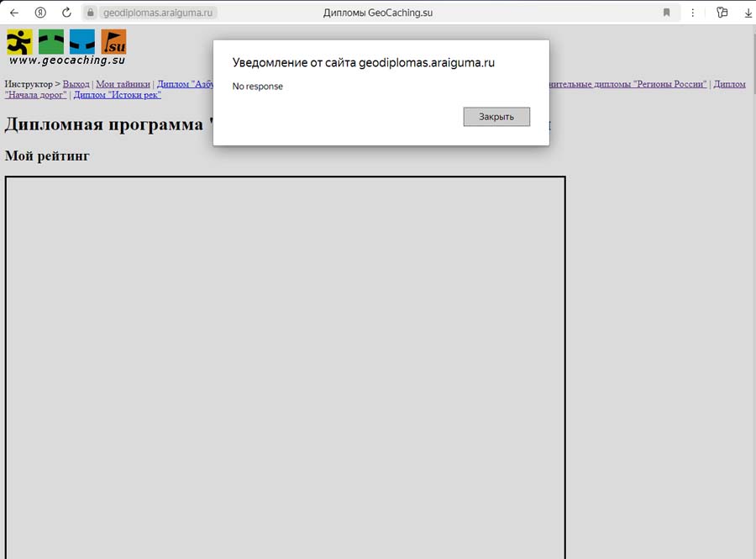Click the yellow running-man geocaching icon
Image resolution: width=756 pixels, height=559 pixels.
coord(19,41)
